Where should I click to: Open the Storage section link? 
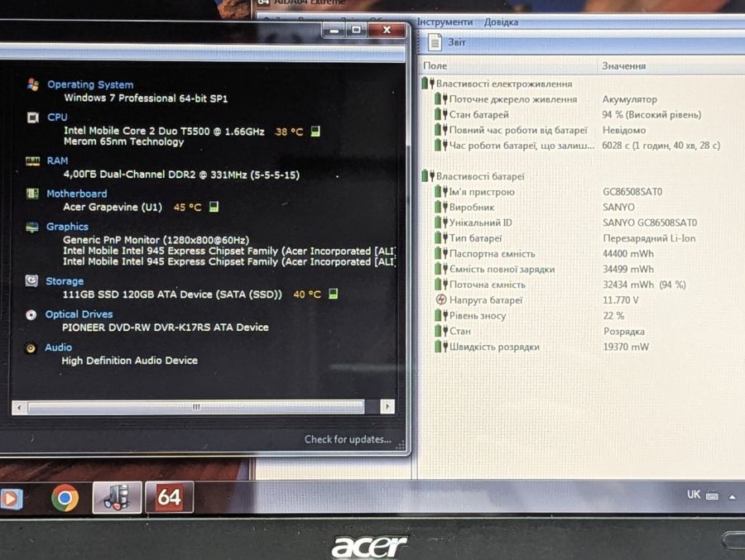65,281
